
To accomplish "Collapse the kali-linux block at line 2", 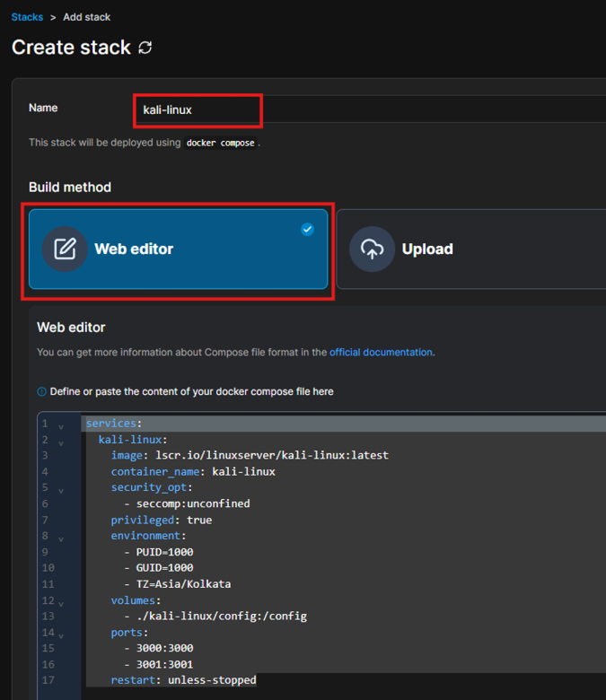I will [x=61, y=443].
